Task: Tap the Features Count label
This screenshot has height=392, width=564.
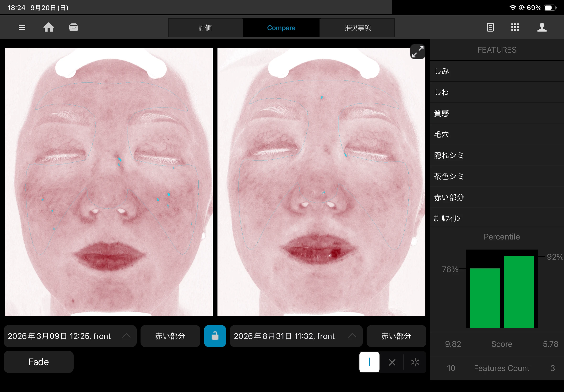Action: click(501, 368)
